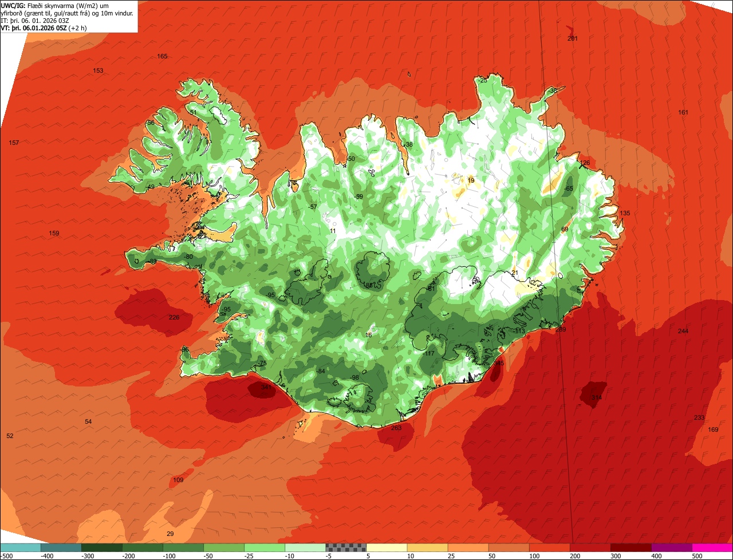Click the value 11 in the central north
The height and width of the screenshot is (560, 733).
(333, 231)
